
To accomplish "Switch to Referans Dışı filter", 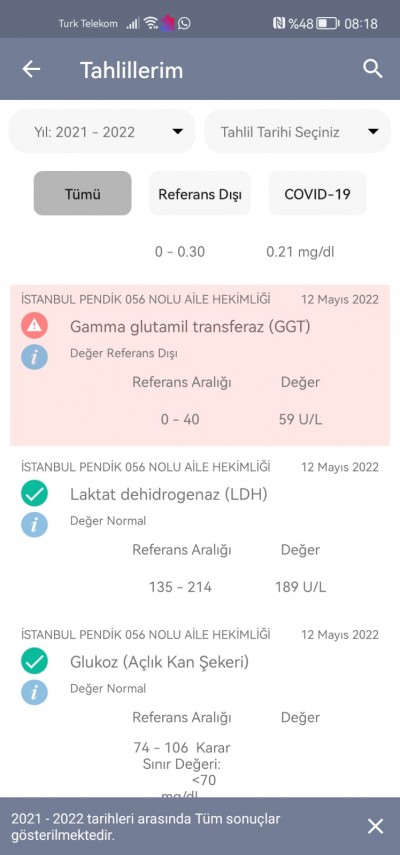I will click(200, 194).
